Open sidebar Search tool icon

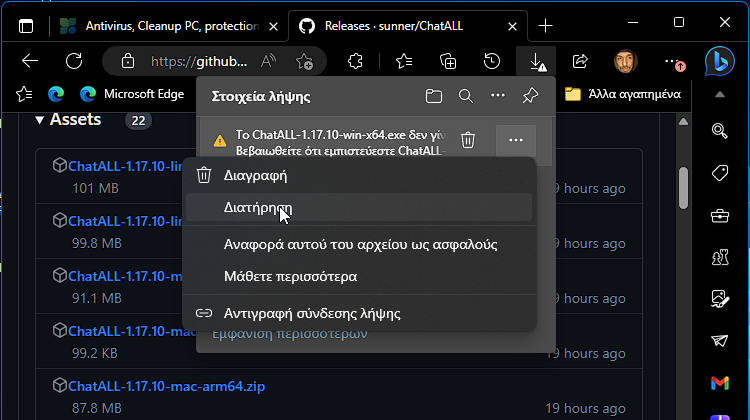click(x=719, y=131)
